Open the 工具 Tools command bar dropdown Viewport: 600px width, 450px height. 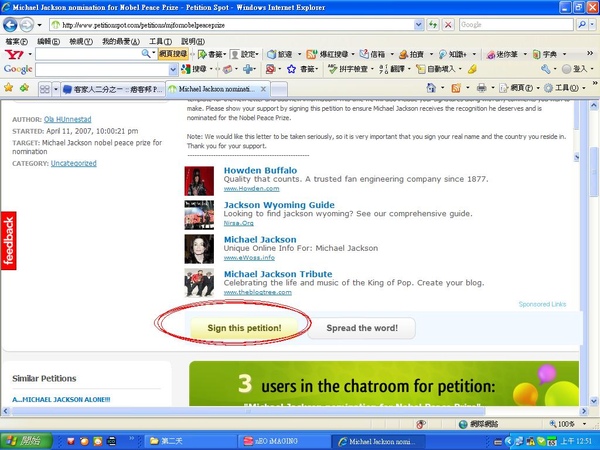pos(565,88)
